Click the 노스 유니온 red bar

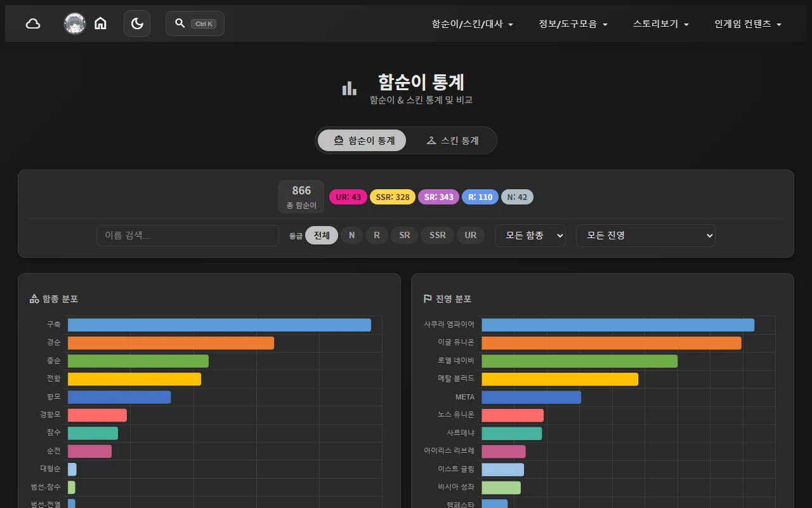[513, 415]
